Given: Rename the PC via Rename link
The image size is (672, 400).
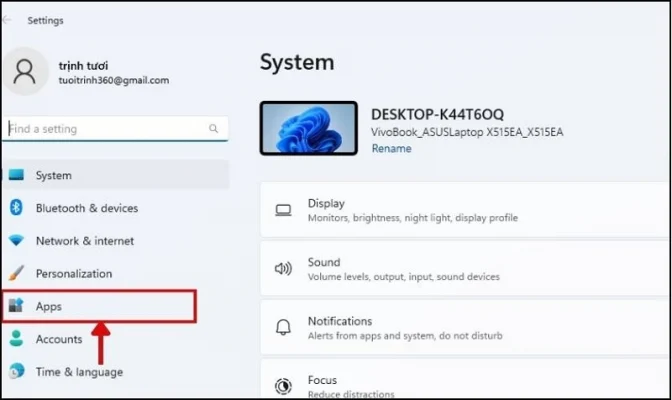Looking at the screenshot, I should point(391,148).
